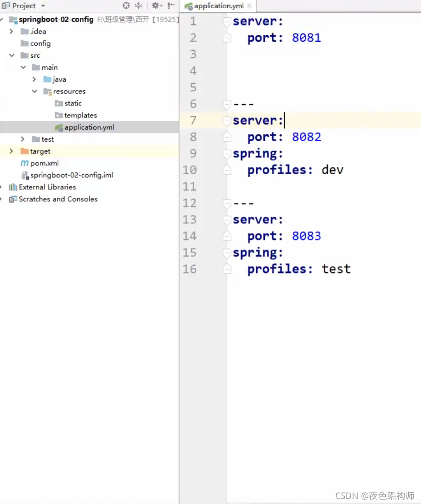Fold the document separator at line 12
The width and height of the screenshot is (421, 504).
click(x=227, y=203)
